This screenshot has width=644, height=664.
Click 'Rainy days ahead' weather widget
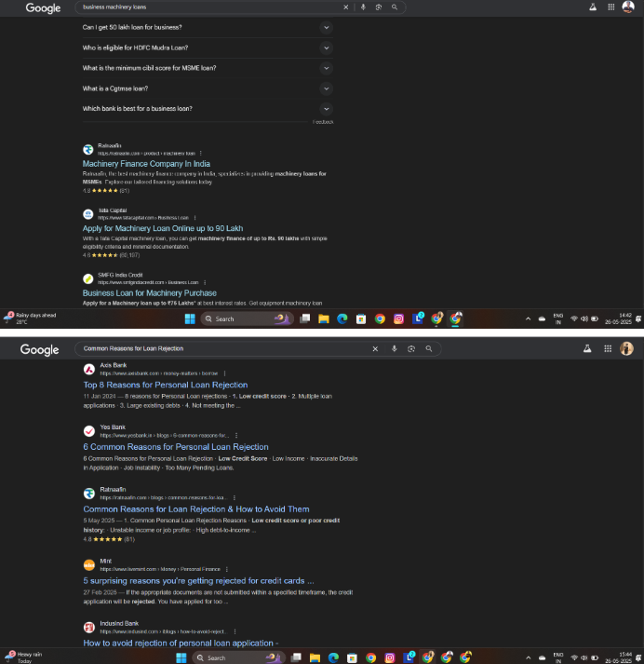[31, 318]
